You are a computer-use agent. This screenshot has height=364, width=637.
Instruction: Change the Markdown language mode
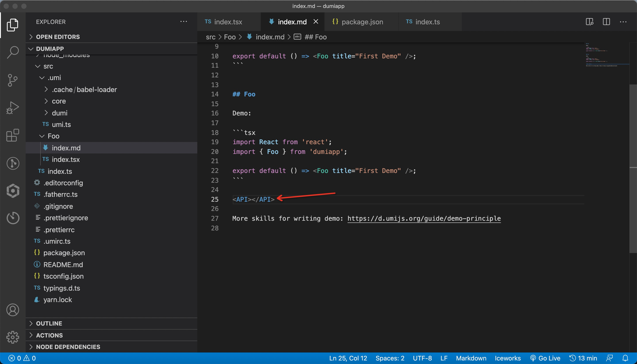click(471, 358)
